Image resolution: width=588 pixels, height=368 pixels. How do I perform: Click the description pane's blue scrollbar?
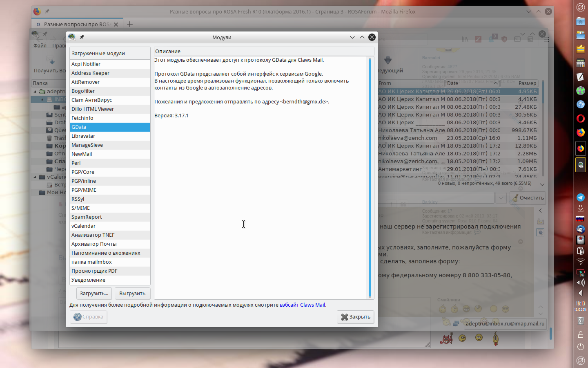pyautogui.click(x=370, y=177)
